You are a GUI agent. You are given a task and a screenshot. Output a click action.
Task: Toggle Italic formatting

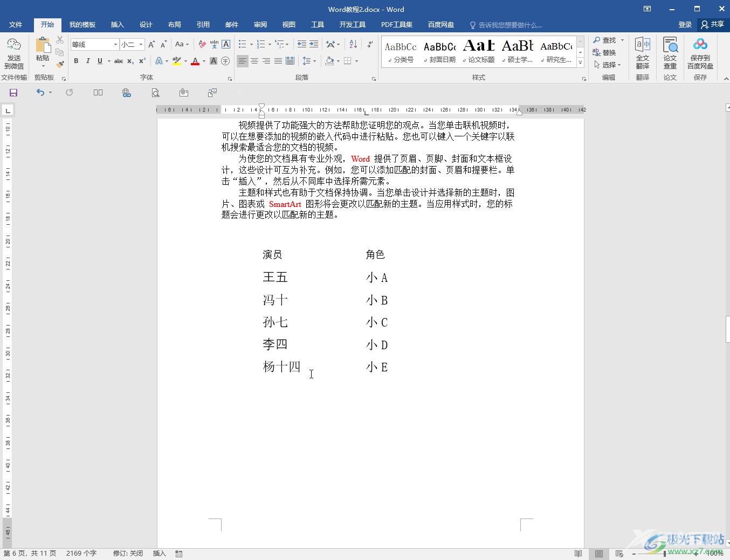pyautogui.click(x=88, y=61)
